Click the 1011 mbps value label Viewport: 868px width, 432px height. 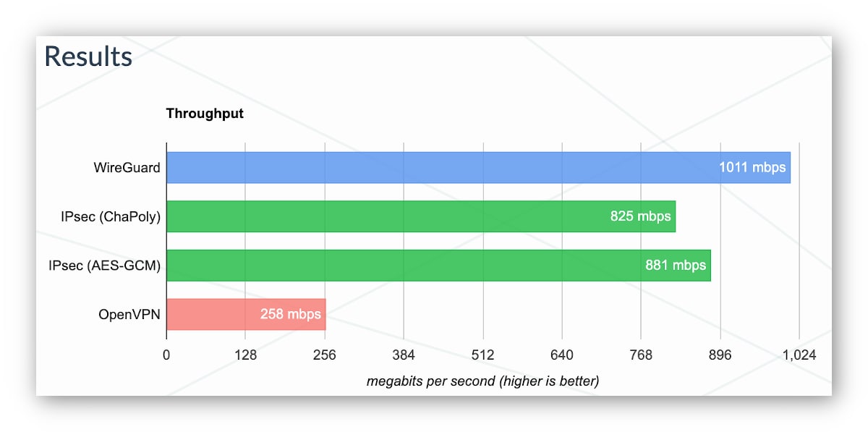click(x=752, y=167)
